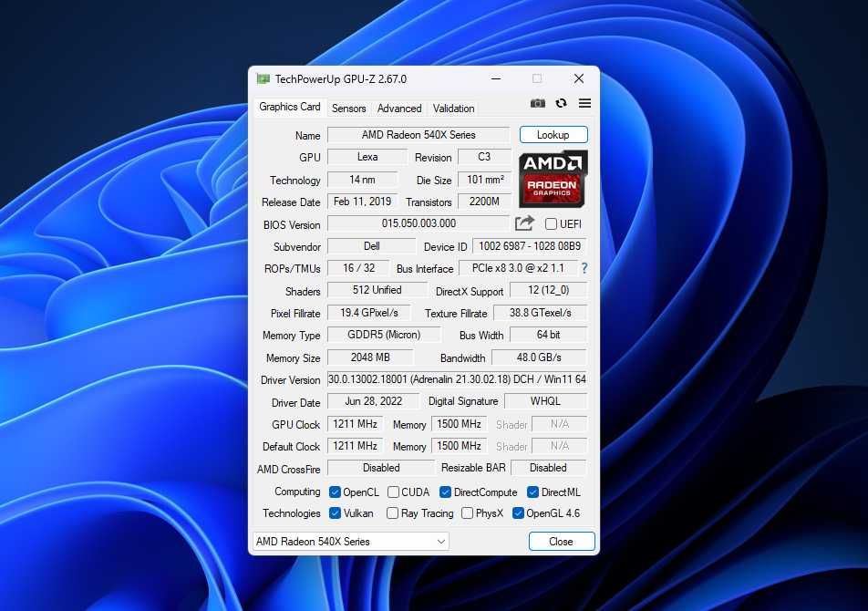This screenshot has width=868, height=611.
Task: Open the Advanced tab
Action: pos(399,109)
